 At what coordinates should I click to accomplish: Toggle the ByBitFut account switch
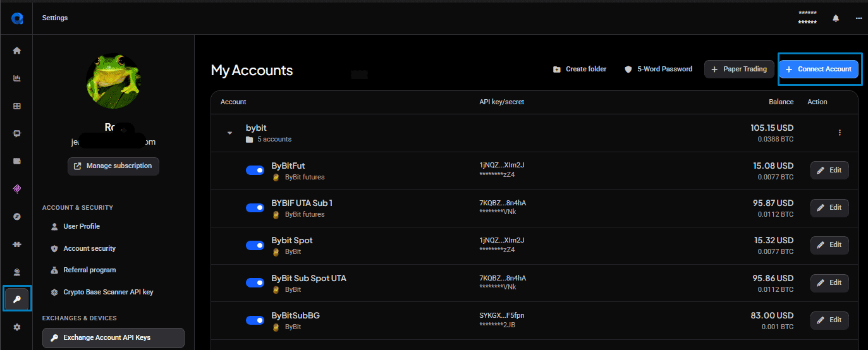[255, 171]
